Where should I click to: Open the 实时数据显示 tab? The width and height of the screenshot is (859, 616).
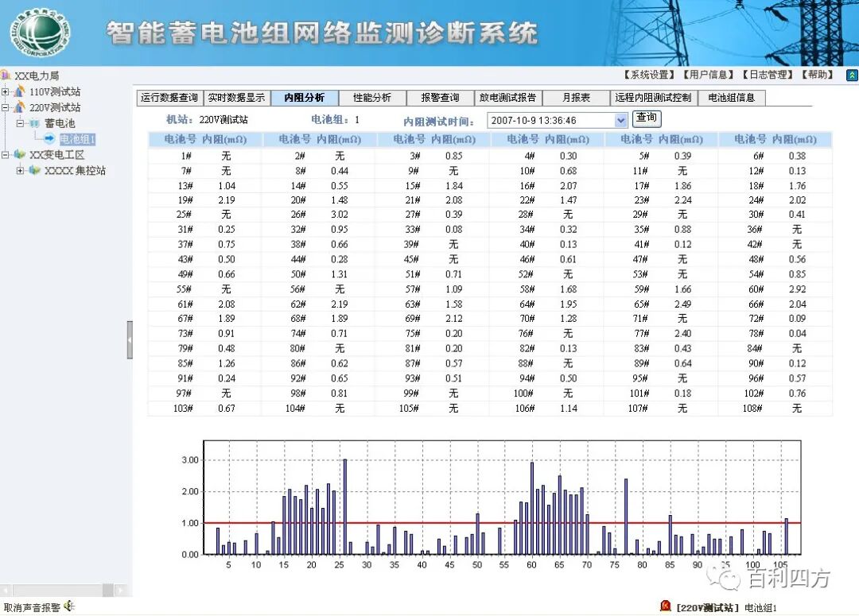[x=237, y=98]
